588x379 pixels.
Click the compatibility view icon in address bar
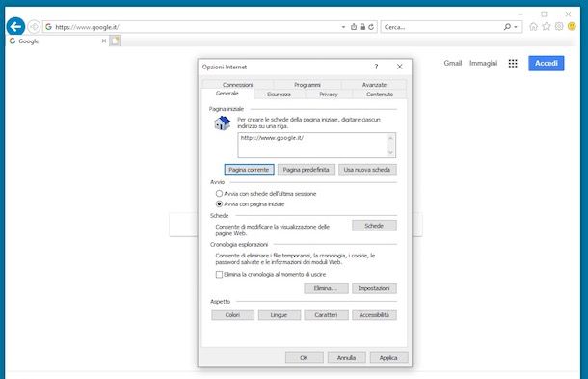[x=354, y=27]
